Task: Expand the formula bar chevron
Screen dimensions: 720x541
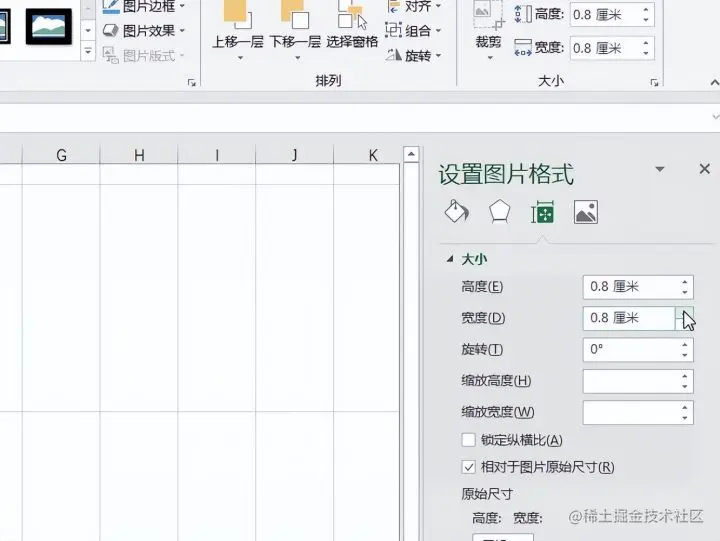Action: click(x=715, y=118)
